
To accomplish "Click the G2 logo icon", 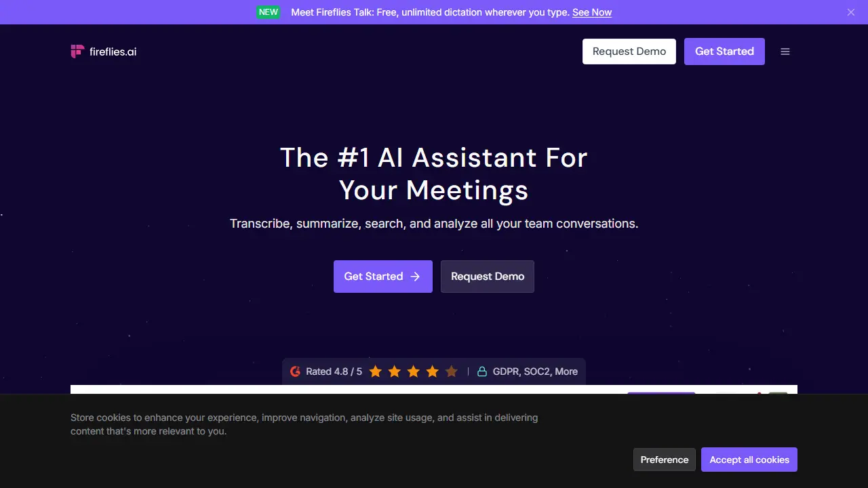I will coord(295,371).
